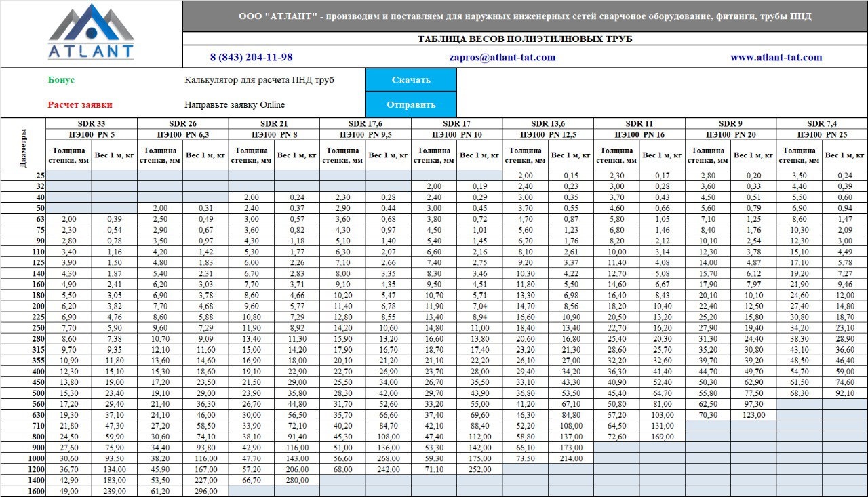Click the cell with weight 214,00
The image size is (868, 497).
tap(570, 458)
